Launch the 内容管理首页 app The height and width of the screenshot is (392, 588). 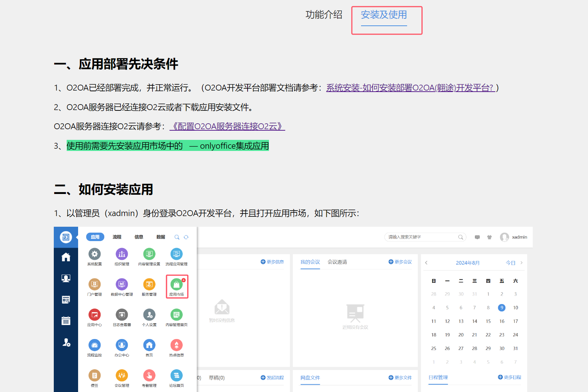click(176, 315)
